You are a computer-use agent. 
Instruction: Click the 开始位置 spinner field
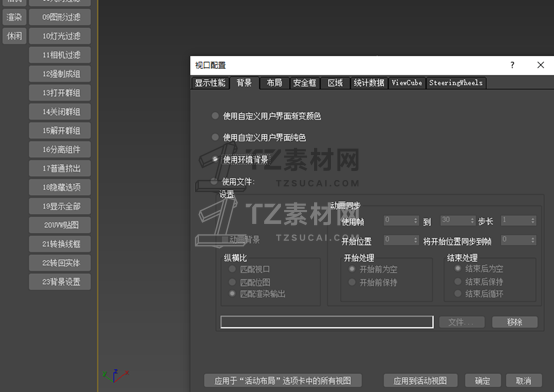(401, 240)
